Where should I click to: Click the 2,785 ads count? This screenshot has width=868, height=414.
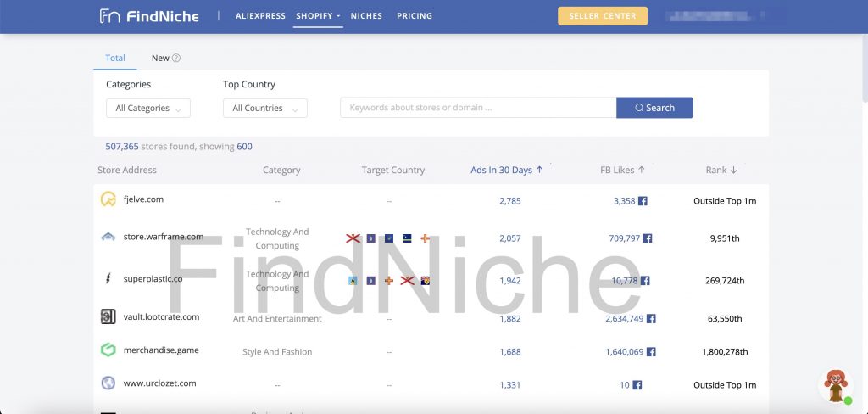[x=509, y=201]
